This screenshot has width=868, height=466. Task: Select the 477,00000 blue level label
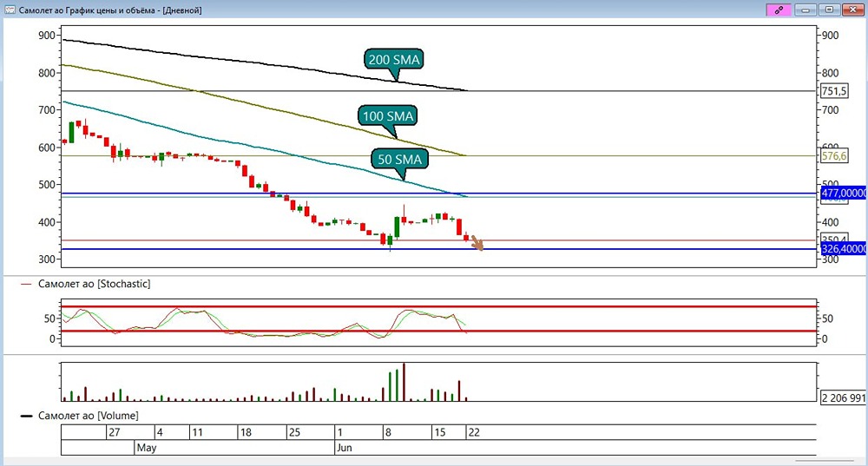point(844,194)
